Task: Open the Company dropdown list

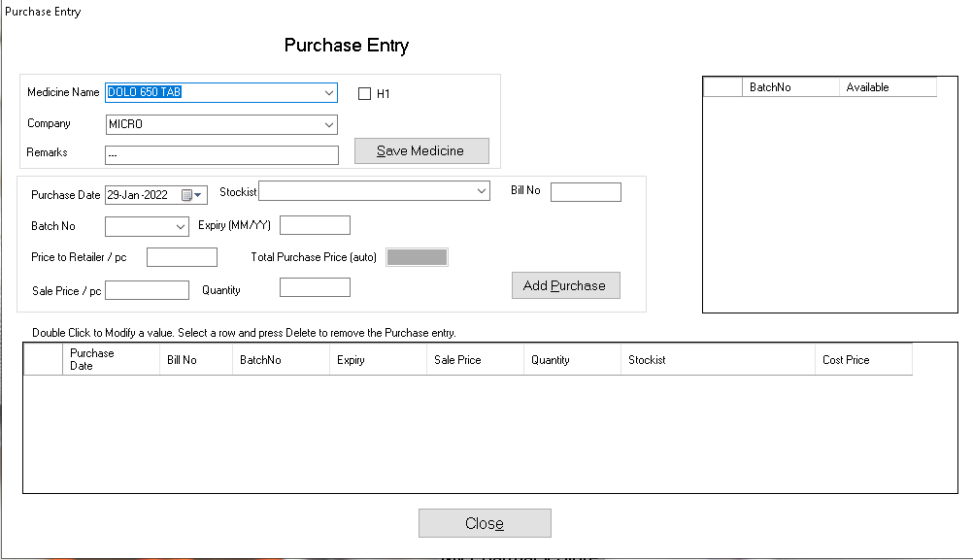Action: (x=329, y=125)
